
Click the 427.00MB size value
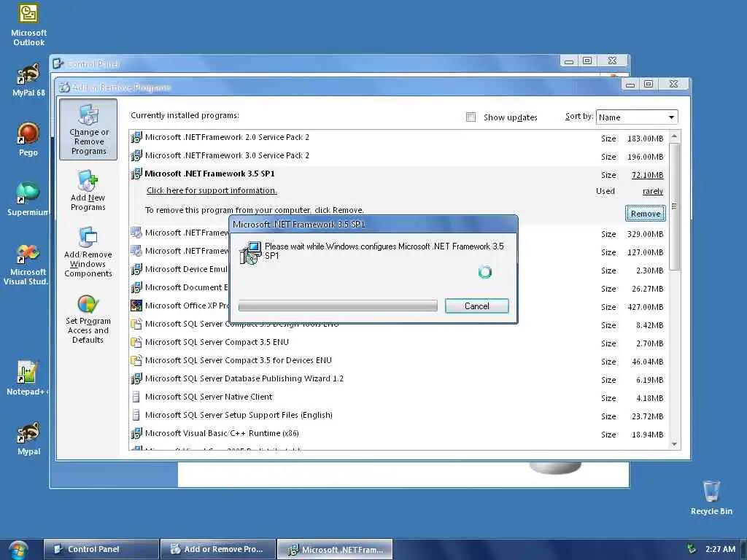tap(645, 307)
